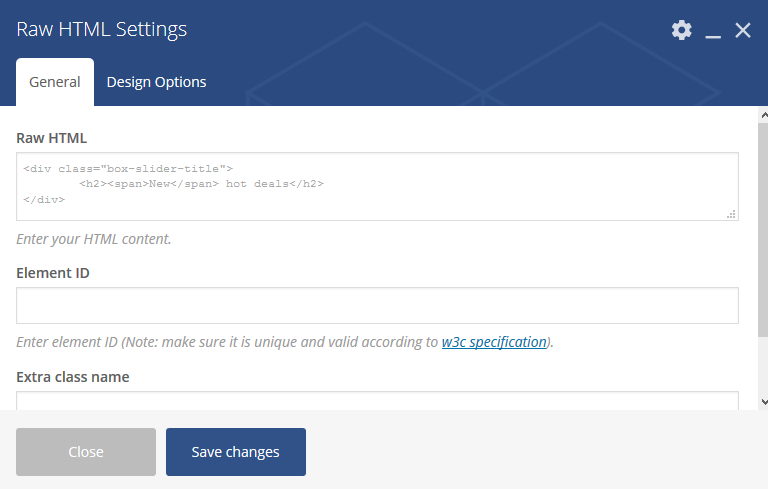Click the scrollbar up arrow
The image size is (768, 489).
pyautogui.click(x=764, y=116)
